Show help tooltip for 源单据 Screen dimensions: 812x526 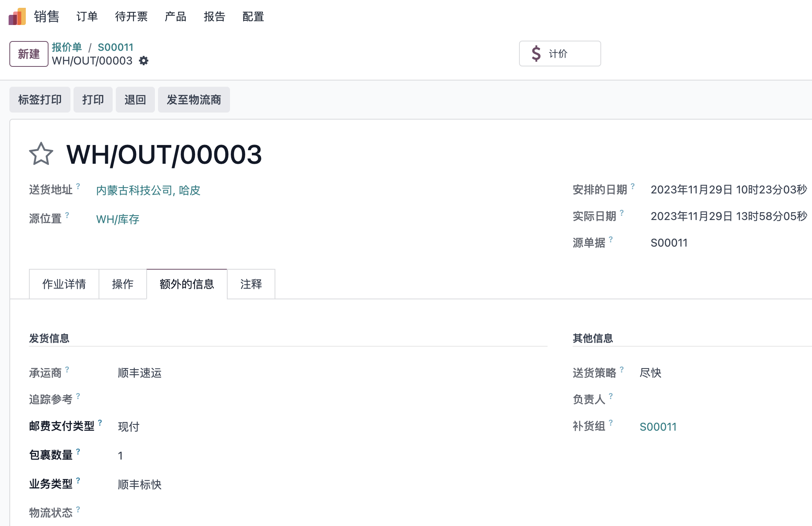[x=611, y=239]
